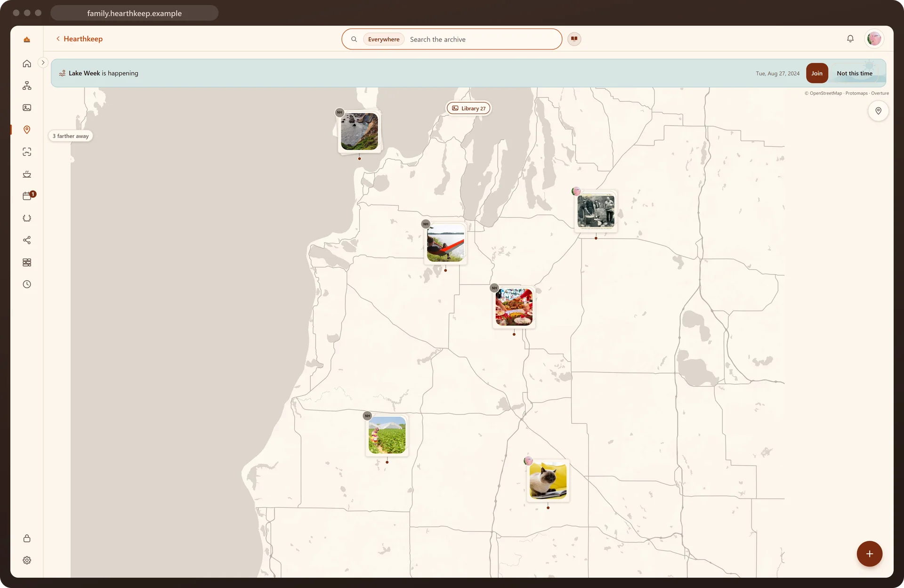Screen dimensions: 904x588
Task: Open the face recognition icon in the sidebar
Action: click(27, 152)
